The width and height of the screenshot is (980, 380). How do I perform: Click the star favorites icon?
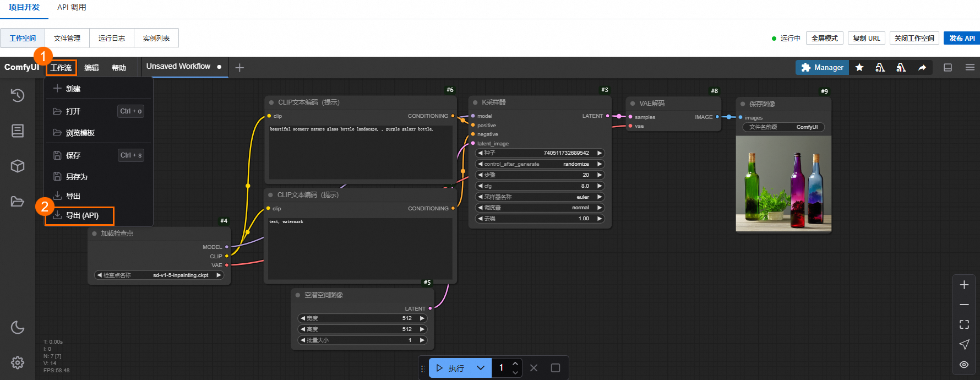[x=859, y=67]
